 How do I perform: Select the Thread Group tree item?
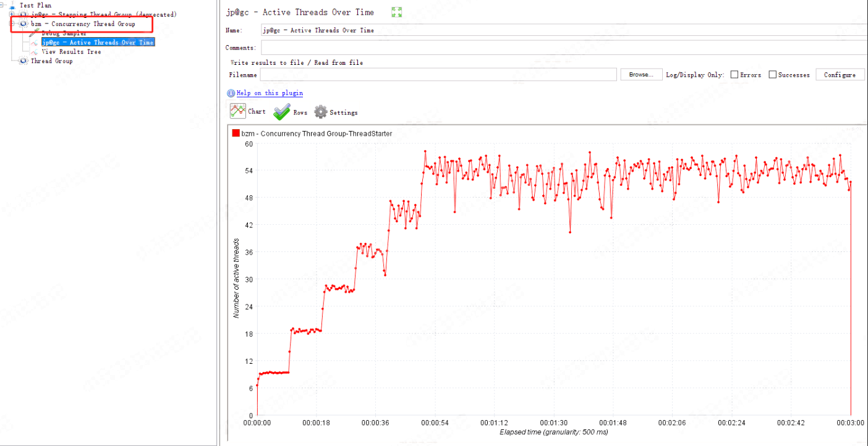tap(51, 61)
